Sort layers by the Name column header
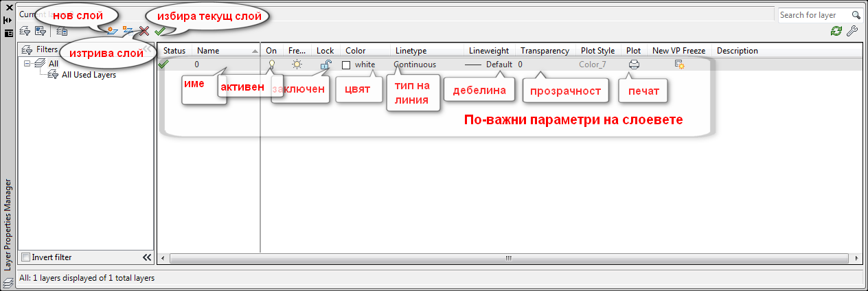 tap(227, 50)
